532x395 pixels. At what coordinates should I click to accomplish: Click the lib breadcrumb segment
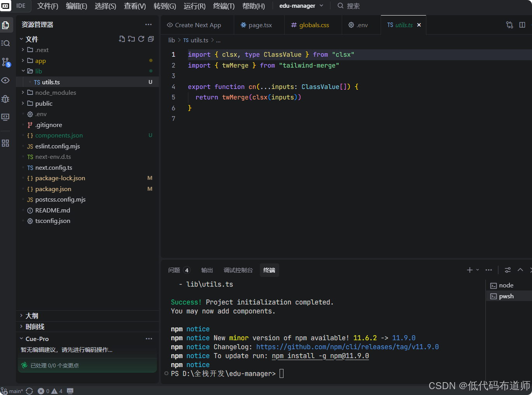(x=172, y=40)
